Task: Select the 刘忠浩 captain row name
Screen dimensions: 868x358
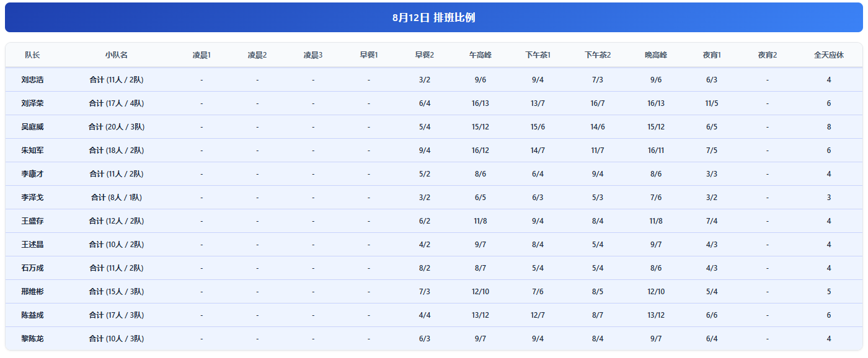Action: coord(32,80)
